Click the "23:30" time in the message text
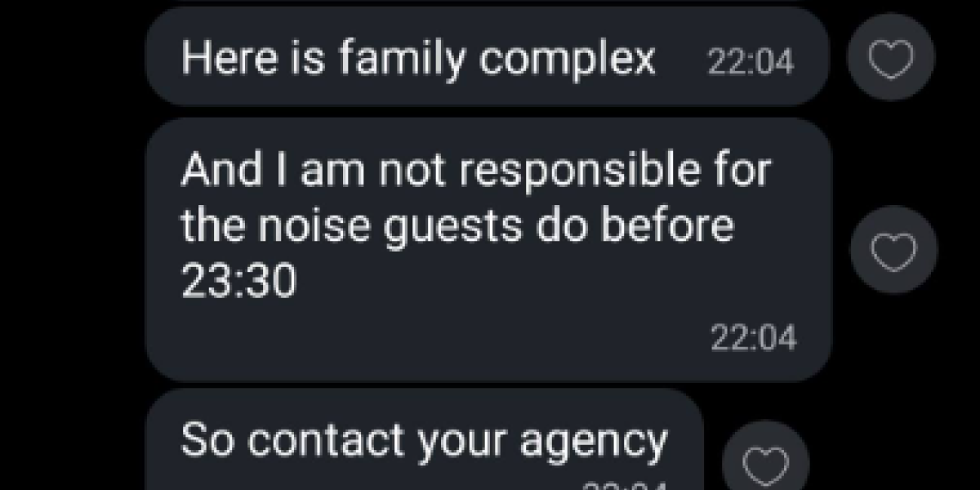 [238, 283]
